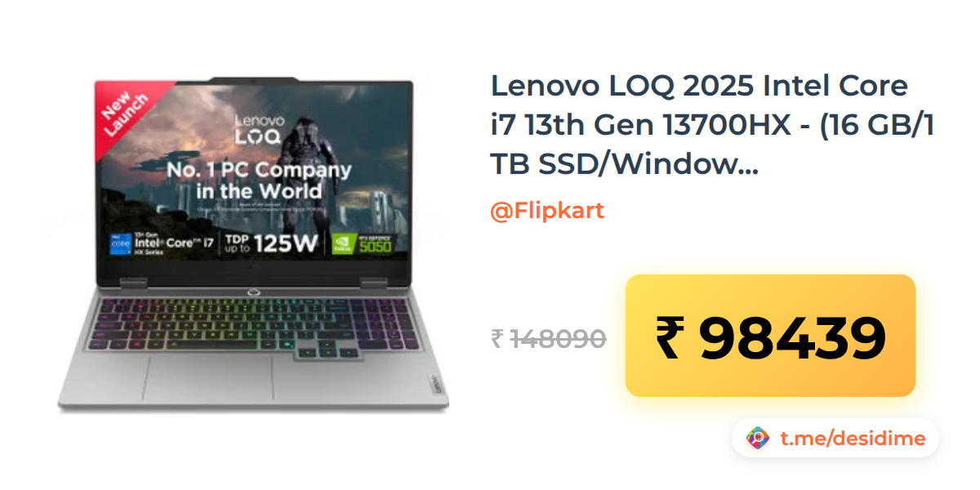Click the struck-through ₹ 148090 original price
Screen dimensions: 980x490
coord(548,338)
